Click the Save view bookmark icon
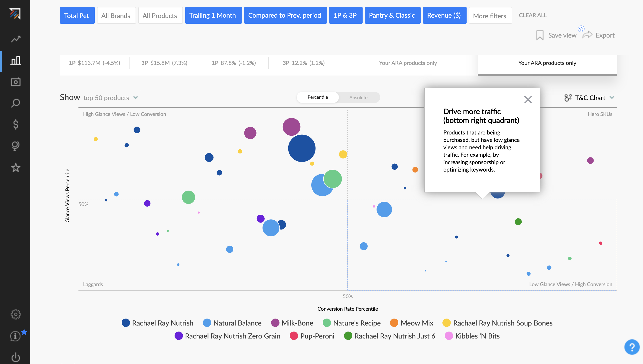The width and height of the screenshot is (643, 364). tap(540, 35)
